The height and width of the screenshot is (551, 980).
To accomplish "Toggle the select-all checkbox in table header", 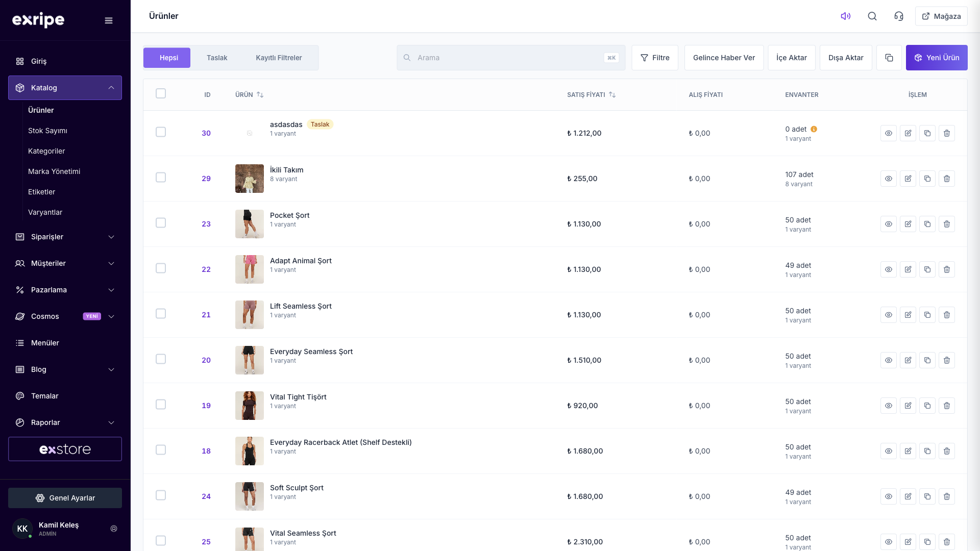I will pyautogui.click(x=161, y=93).
